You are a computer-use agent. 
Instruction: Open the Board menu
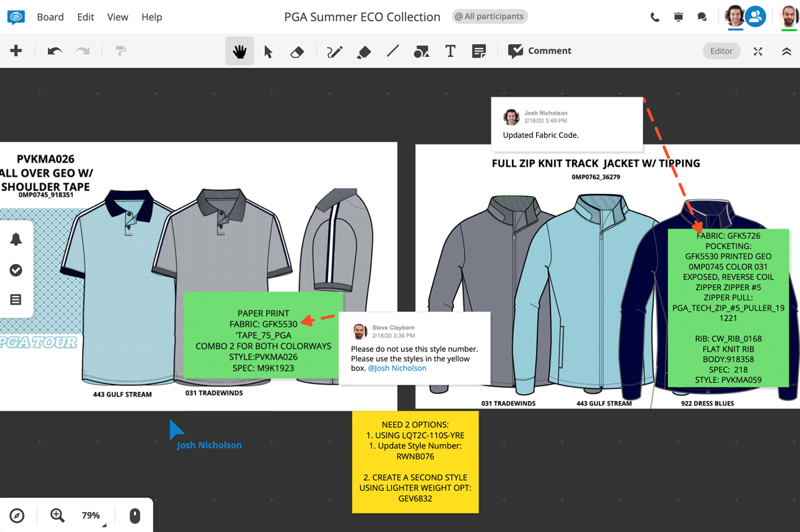pos(51,17)
